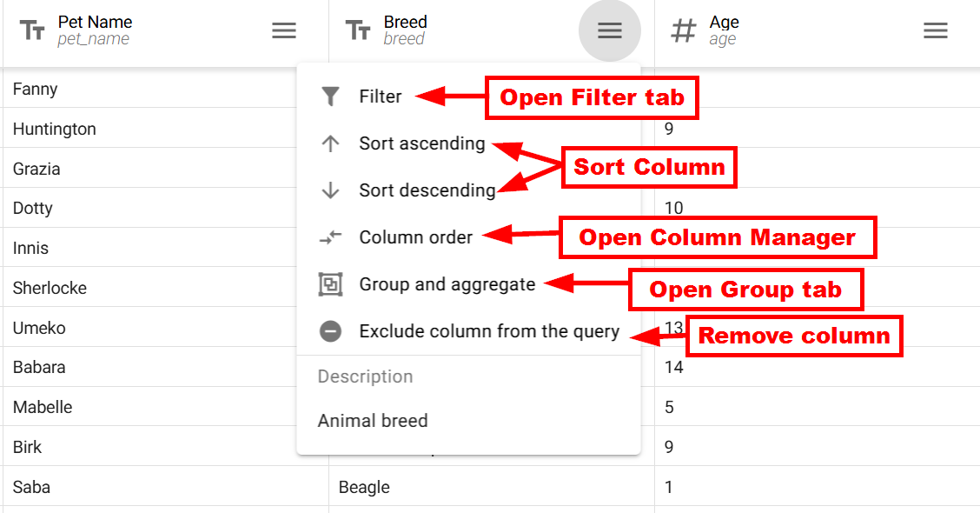
Task: Choose Sort descending menu entry
Action: click(x=427, y=190)
